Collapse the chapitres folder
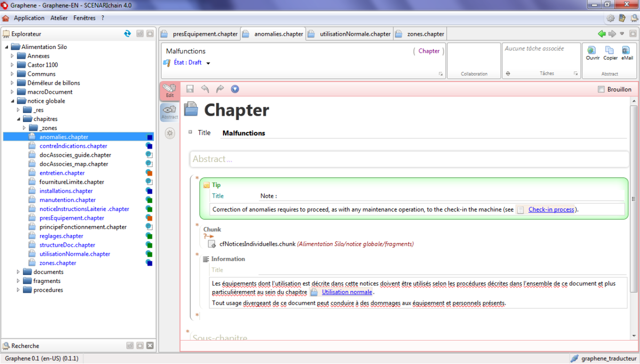 pos(18,119)
